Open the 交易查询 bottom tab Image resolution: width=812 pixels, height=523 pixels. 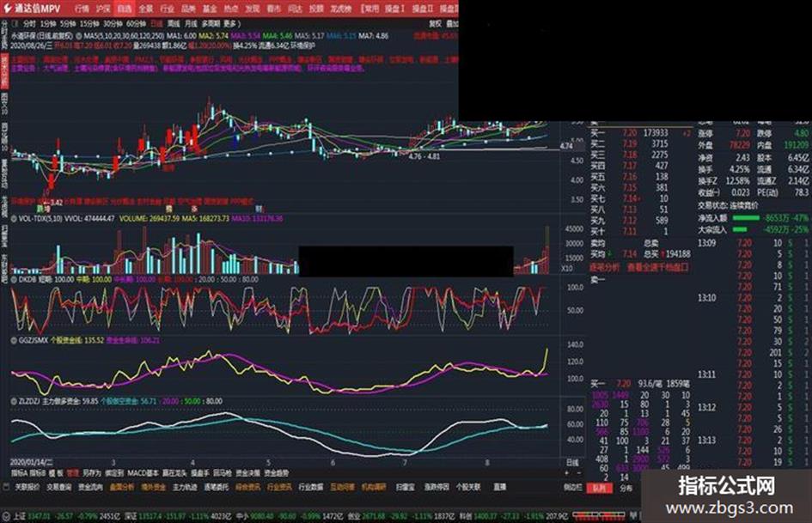tap(59, 487)
